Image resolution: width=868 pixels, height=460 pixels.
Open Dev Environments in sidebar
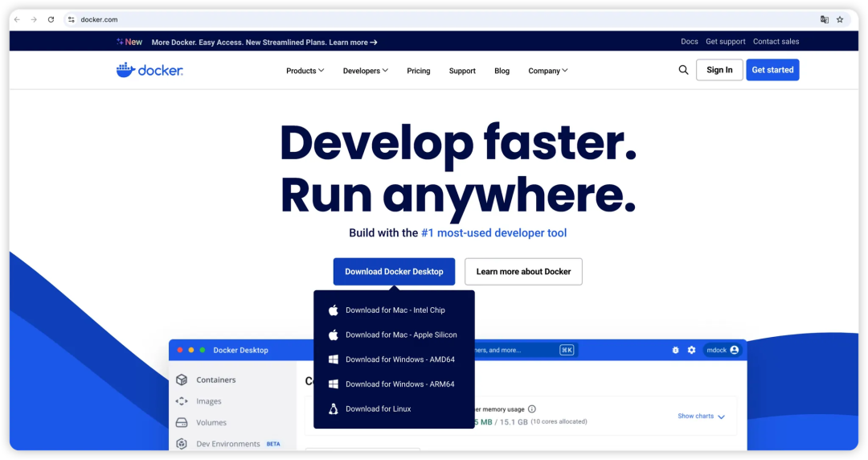coord(228,444)
